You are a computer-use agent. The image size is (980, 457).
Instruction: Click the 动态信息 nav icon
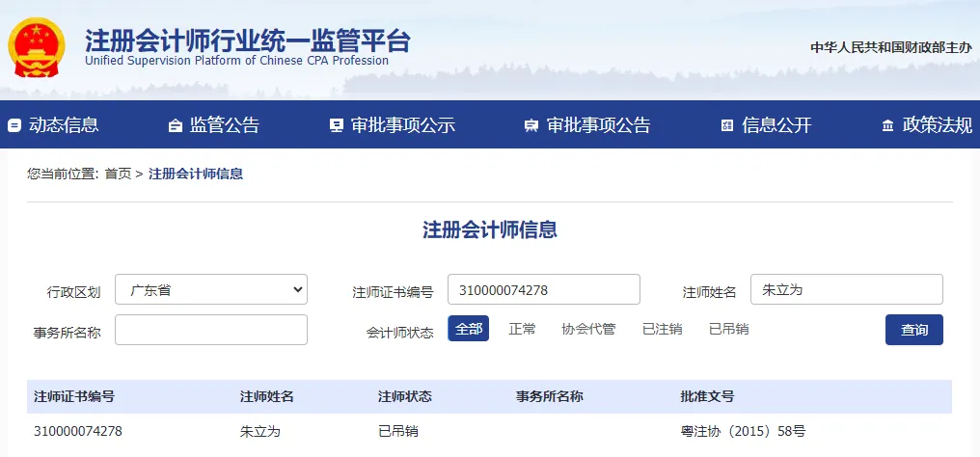[x=14, y=125]
